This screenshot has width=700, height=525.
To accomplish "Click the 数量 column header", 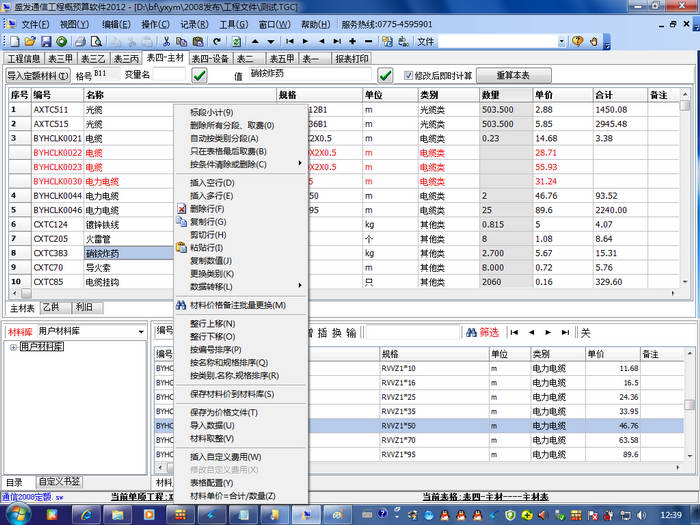I will [x=505, y=95].
